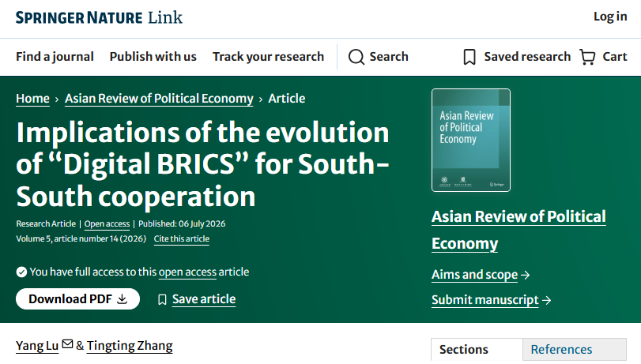Click the arrow after Submit manuscript
This screenshot has height=364, width=641.
547,301
